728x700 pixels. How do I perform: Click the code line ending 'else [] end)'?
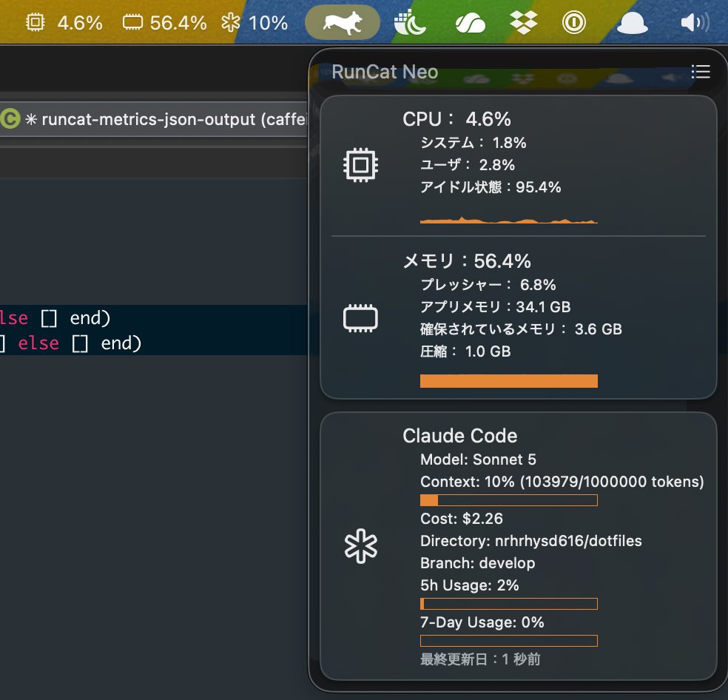click(x=70, y=344)
